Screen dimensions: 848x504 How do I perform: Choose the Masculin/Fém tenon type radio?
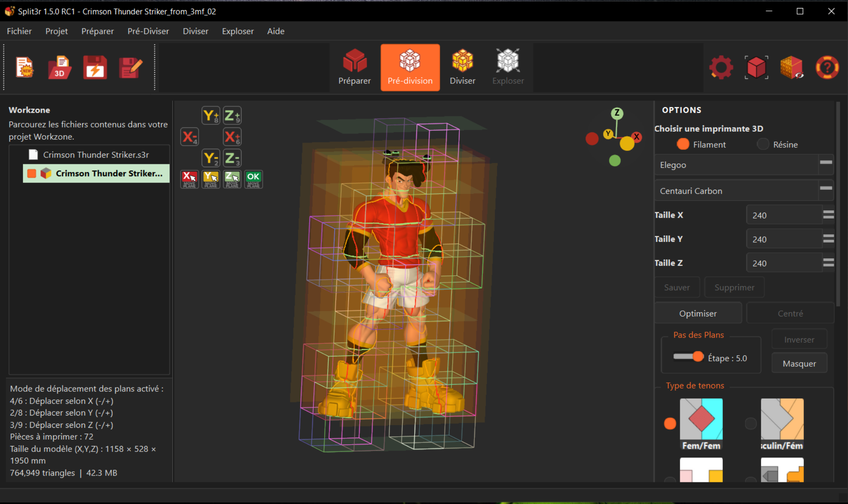(x=751, y=424)
